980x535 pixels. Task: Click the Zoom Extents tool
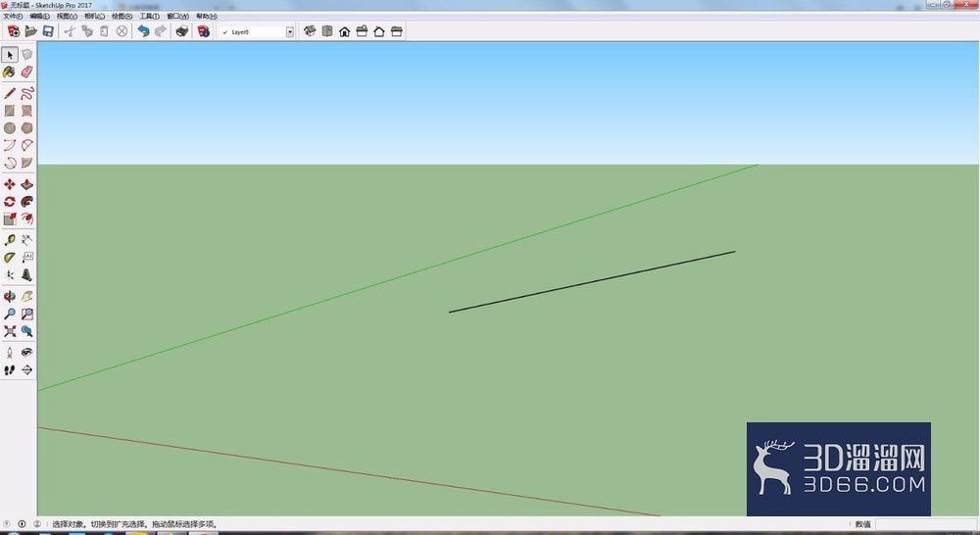click(x=10, y=331)
